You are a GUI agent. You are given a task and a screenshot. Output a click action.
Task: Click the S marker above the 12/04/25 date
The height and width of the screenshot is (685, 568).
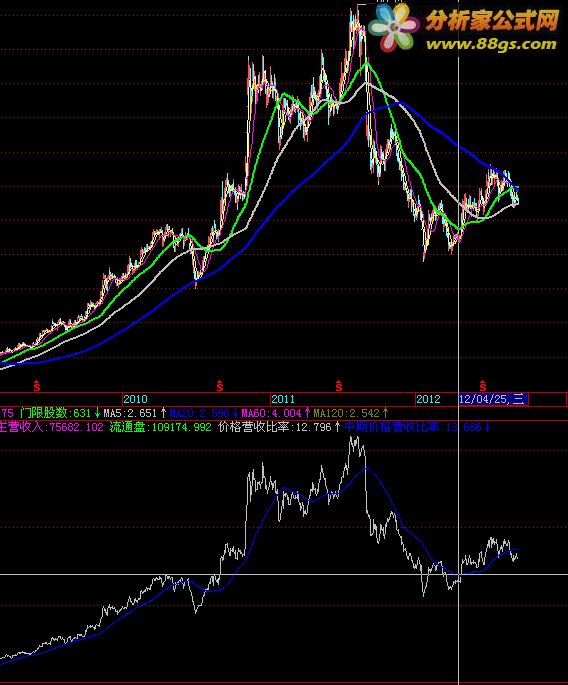[482, 386]
